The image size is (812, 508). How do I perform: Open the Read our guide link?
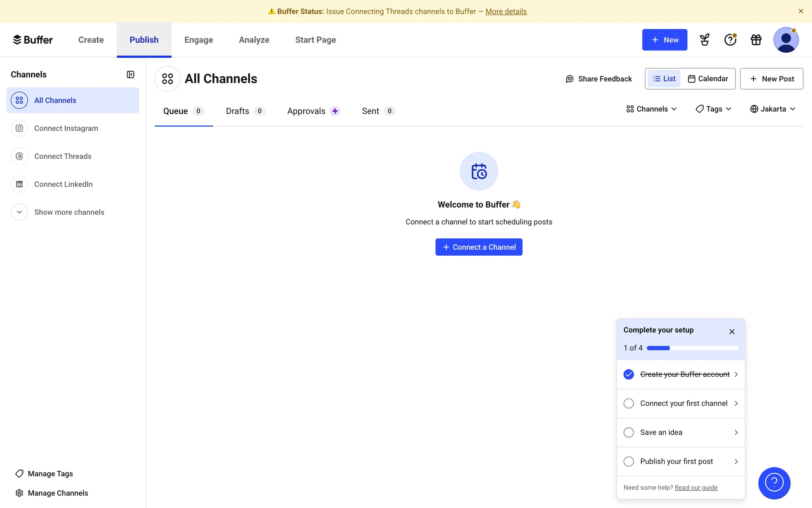coord(696,488)
